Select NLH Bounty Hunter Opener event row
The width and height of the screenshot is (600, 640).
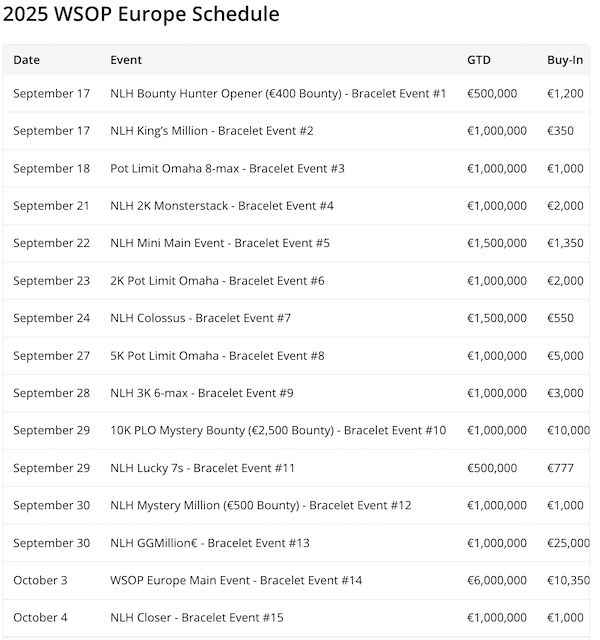[278, 93]
